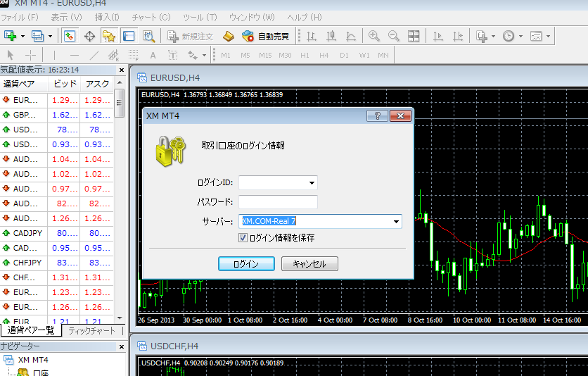Zoom out on the chart
The image size is (588, 376).
pyautogui.click(x=394, y=36)
